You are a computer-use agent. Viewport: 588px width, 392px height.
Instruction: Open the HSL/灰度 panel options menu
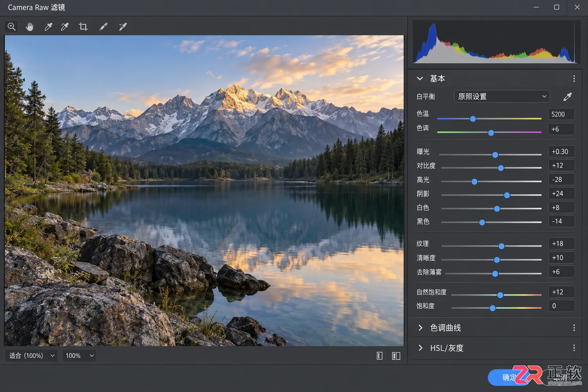click(574, 348)
